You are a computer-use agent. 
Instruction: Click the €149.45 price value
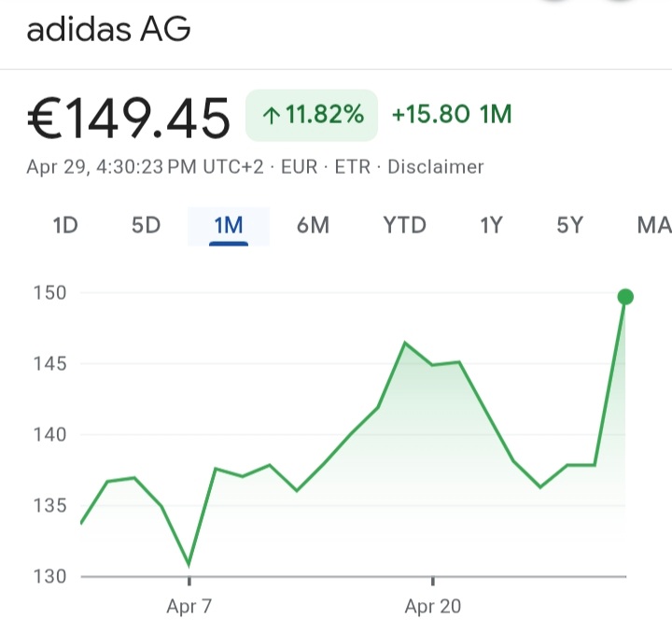(x=129, y=120)
